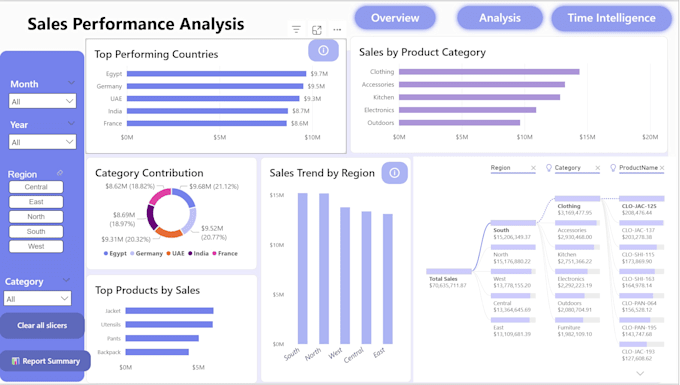The height and width of the screenshot is (385, 680).
Task: Open the Category All dropdown
Action: click(x=37, y=298)
